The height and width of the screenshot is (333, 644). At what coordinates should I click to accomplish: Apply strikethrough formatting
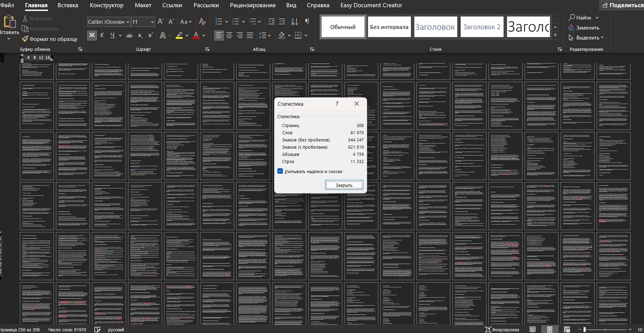tap(129, 35)
